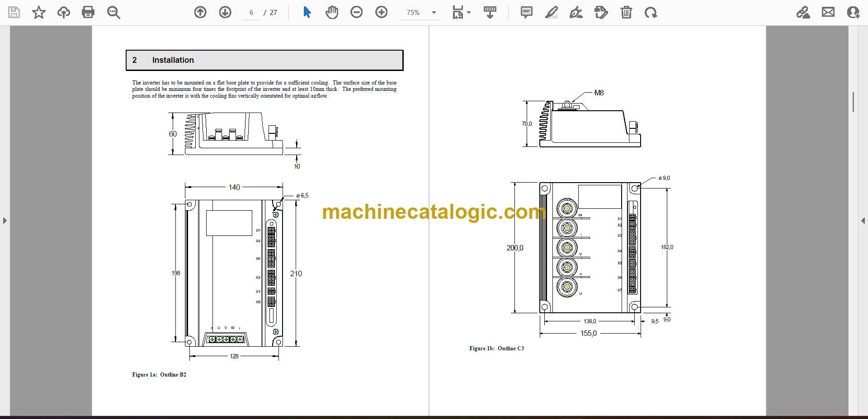This screenshot has width=868, height=419.
Task: Bookmark this document with the star icon
Action: (x=39, y=12)
